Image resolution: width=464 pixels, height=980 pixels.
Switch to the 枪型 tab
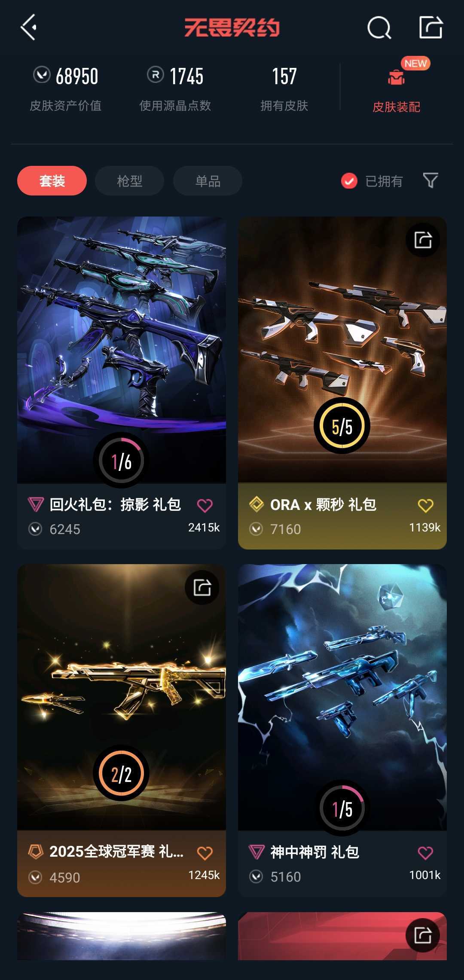click(130, 181)
